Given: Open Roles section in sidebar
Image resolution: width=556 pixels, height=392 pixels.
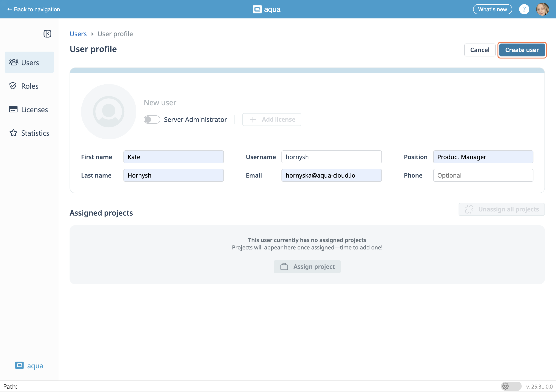Looking at the screenshot, I should click(x=29, y=86).
